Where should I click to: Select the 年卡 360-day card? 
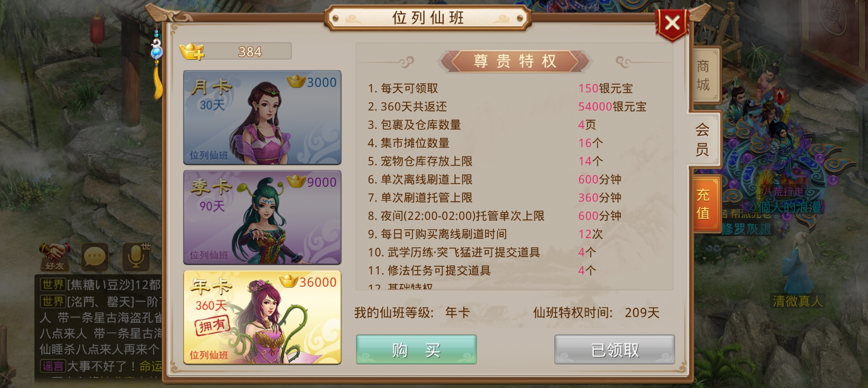coord(262,317)
